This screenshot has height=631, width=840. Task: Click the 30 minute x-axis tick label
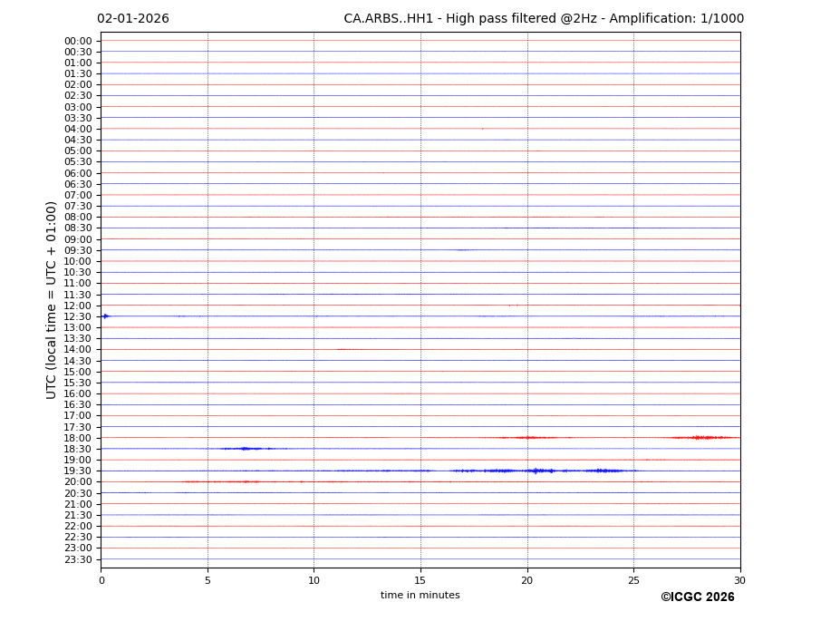(739, 580)
